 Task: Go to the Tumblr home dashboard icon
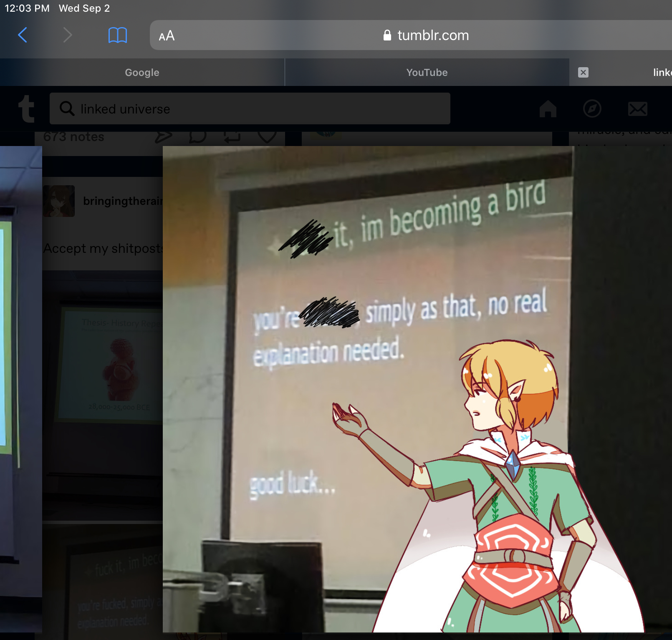[548, 109]
